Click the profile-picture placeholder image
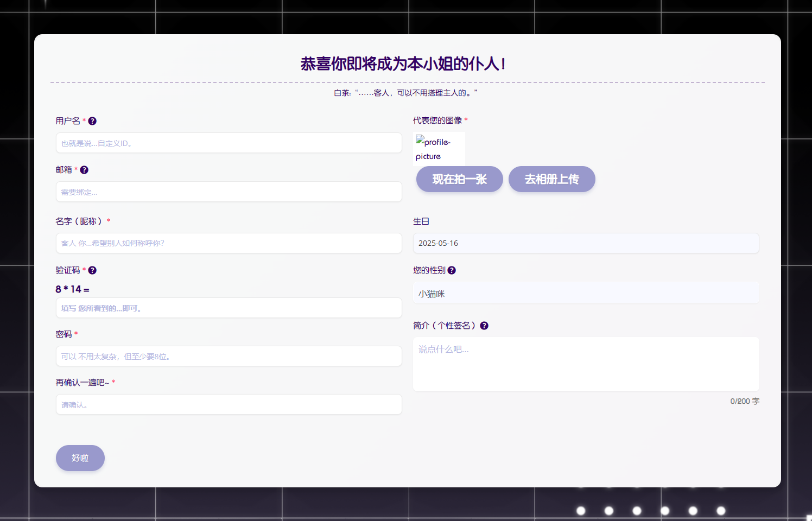Screen dimensions: 812x521 (x=439, y=149)
